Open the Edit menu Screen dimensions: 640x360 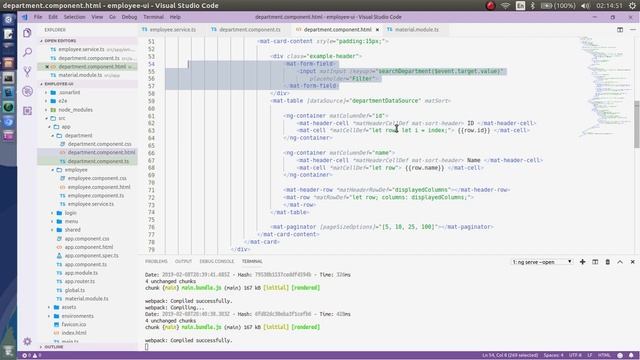pyautogui.click(x=53, y=17)
